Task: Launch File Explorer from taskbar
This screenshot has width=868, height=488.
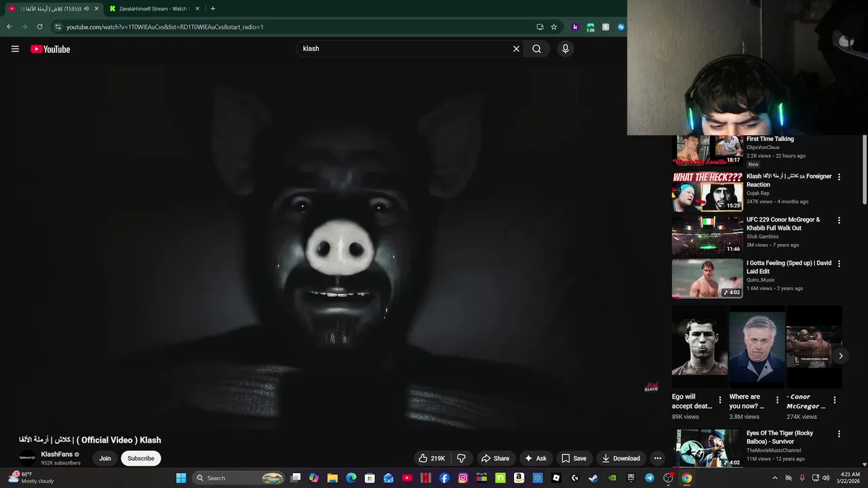Action: coord(332,478)
